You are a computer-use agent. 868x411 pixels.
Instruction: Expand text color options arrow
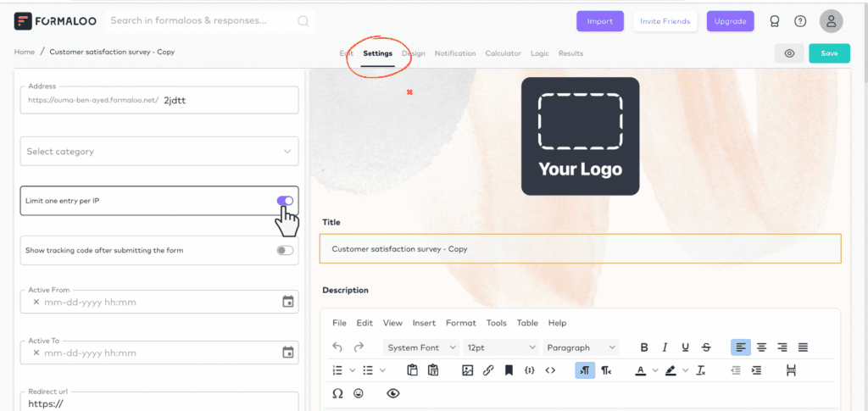[655, 370]
